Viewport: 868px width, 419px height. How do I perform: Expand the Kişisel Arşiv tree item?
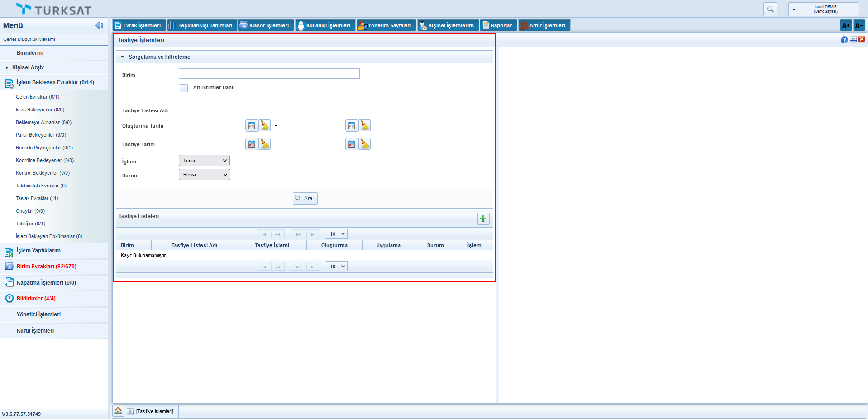click(7, 67)
